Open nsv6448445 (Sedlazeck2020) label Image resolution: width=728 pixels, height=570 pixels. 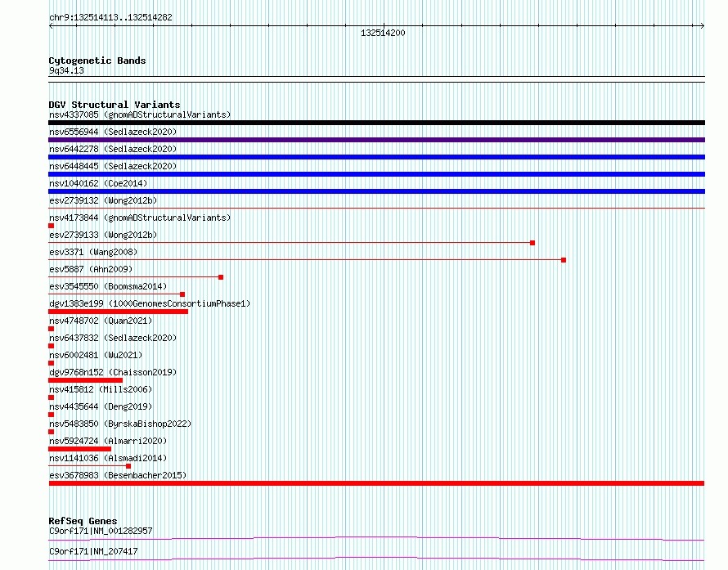point(113,166)
